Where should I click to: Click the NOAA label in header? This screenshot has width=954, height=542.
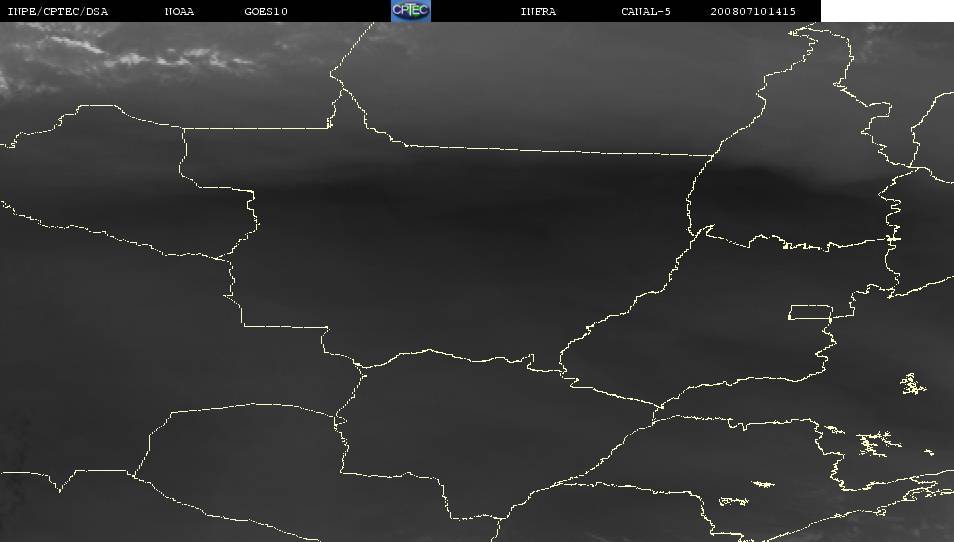[179, 12]
